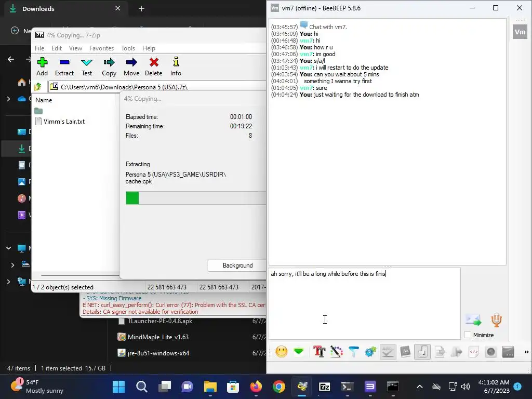
Task: Expand the OneDrive tree node chevron
Action: coord(8,99)
